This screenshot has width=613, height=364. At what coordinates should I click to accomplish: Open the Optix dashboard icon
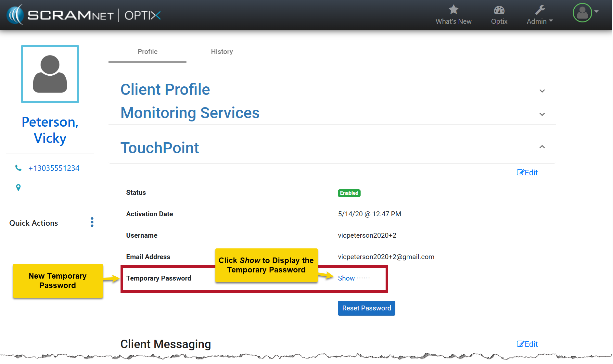[499, 10]
